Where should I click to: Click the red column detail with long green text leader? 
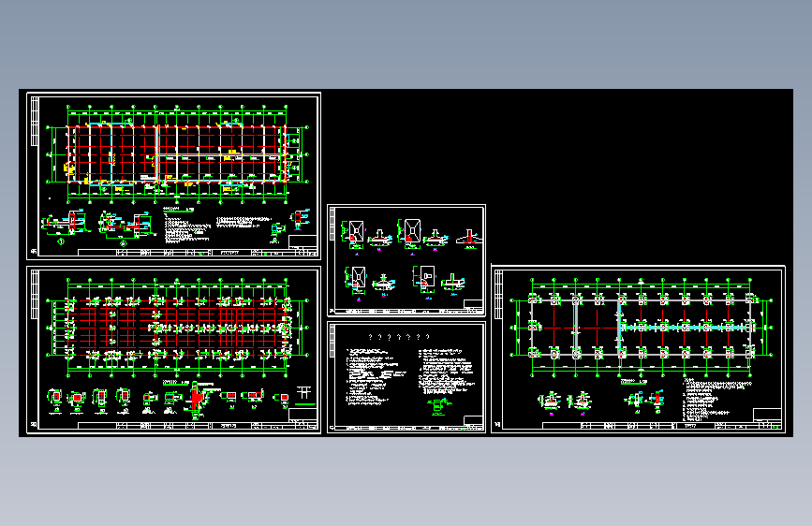(x=201, y=399)
